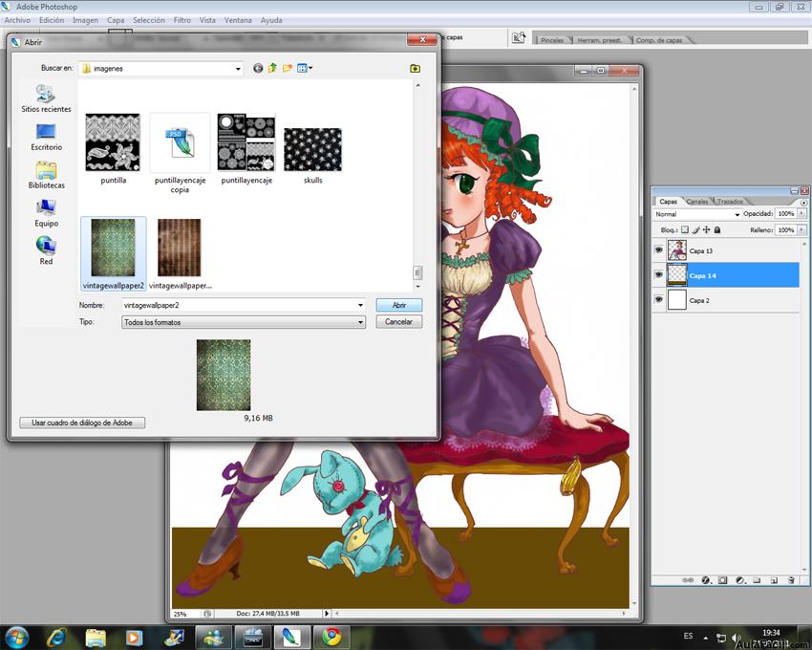Create a new adjustment layer
The height and width of the screenshot is (650, 812).
pyautogui.click(x=740, y=580)
